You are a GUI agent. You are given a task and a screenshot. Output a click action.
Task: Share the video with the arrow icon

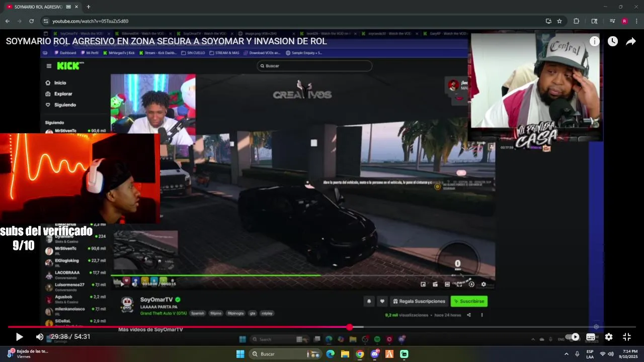tap(630, 41)
